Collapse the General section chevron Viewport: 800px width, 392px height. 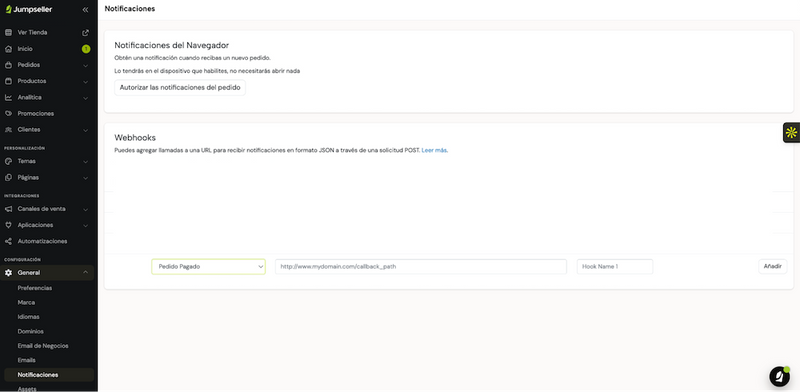click(85, 273)
